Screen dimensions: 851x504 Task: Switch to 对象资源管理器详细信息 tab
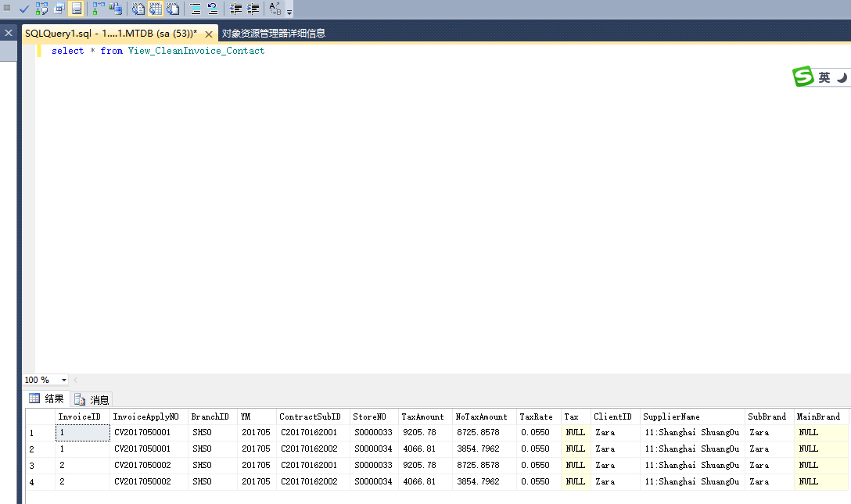274,34
